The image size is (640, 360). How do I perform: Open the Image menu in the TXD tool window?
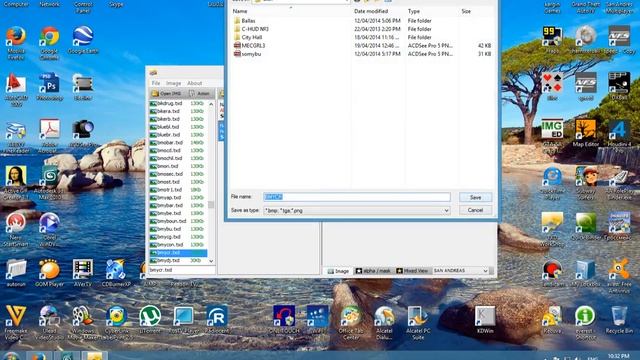point(173,83)
